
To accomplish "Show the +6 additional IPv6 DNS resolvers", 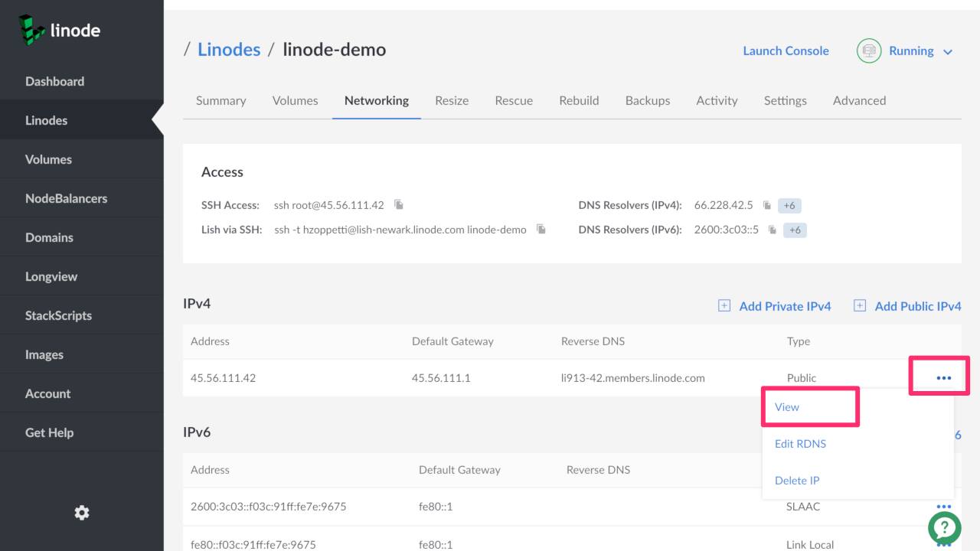I will click(x=795, y=230).
